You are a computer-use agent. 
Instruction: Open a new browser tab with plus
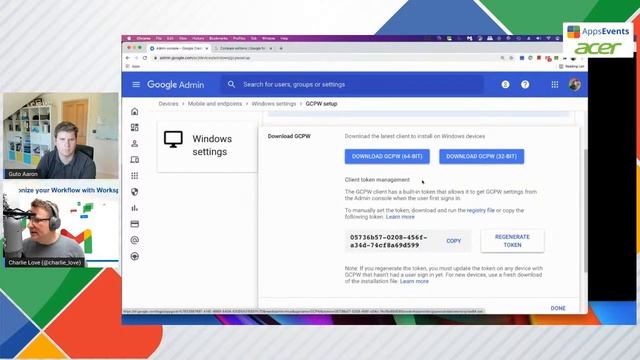point(281,48)
